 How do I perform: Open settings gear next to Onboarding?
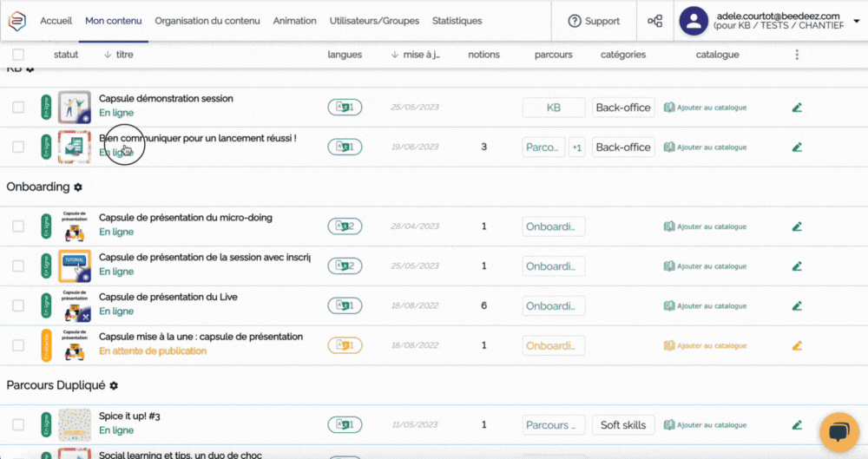[x=78, y=187]
